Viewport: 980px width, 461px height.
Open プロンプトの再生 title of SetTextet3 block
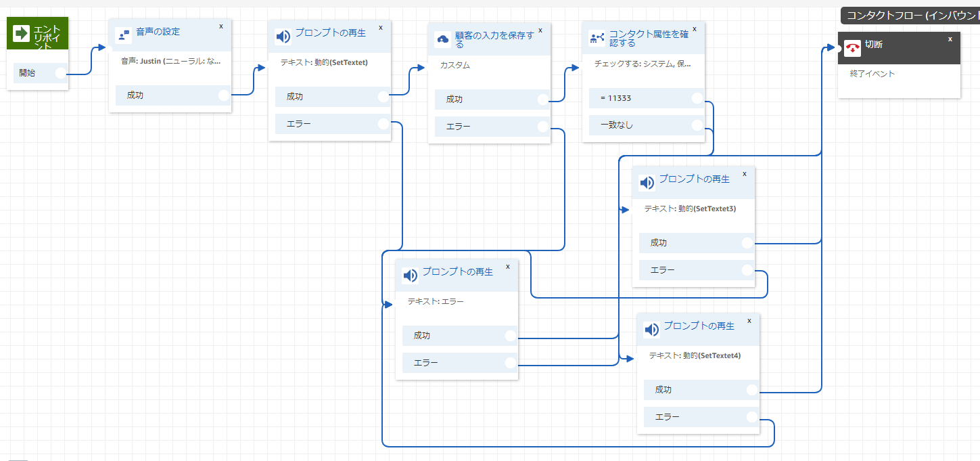pos(695,179)
